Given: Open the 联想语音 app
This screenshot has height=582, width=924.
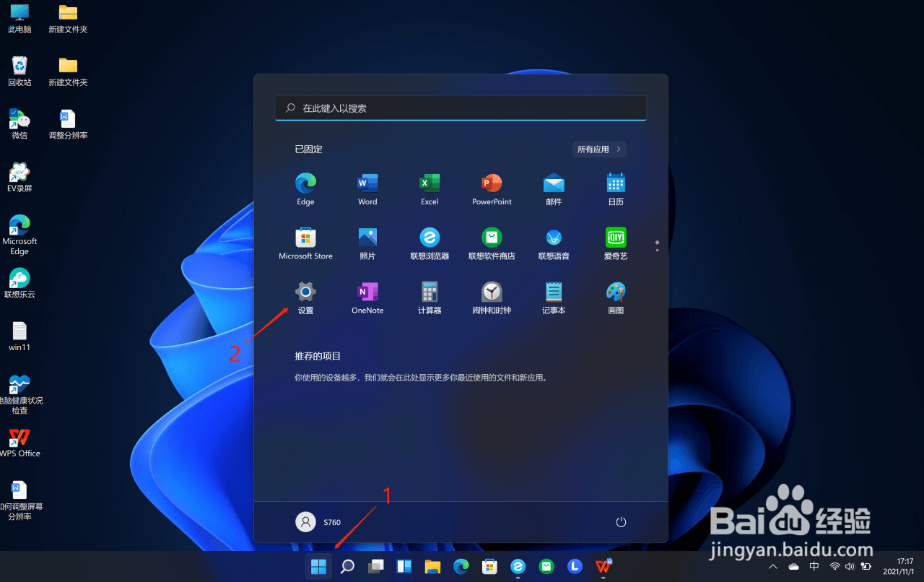Looking at the screenshot, I should [x=554, y=243].
